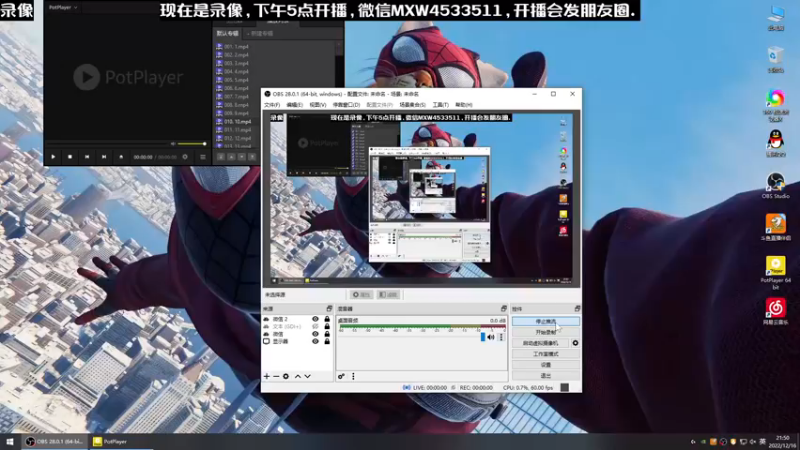Screen dimensions: 800x450
Task: Click PotPlayer volume speaker icon
Action: click(173, 144)
